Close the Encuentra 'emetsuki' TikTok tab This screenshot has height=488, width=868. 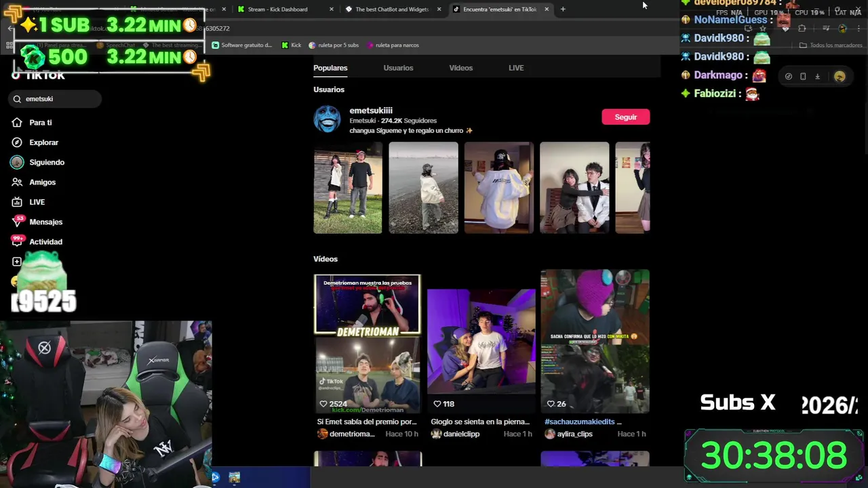pos(547,9)
